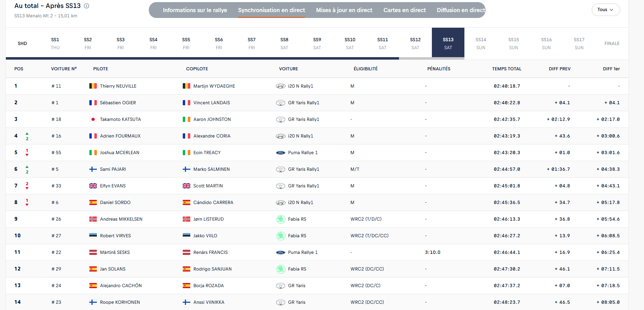Click the Japanese flag next to Takamoto KATSUTA

tap(93, 119)
